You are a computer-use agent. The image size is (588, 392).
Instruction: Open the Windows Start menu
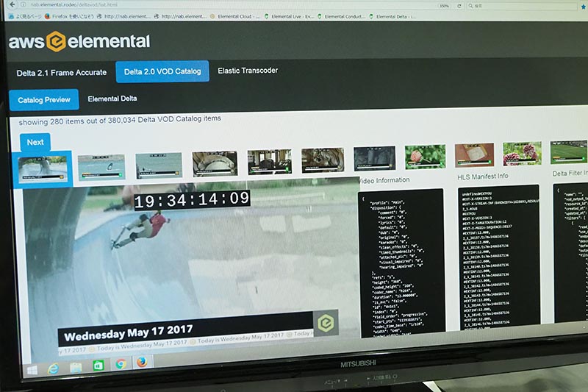[32, 371]
